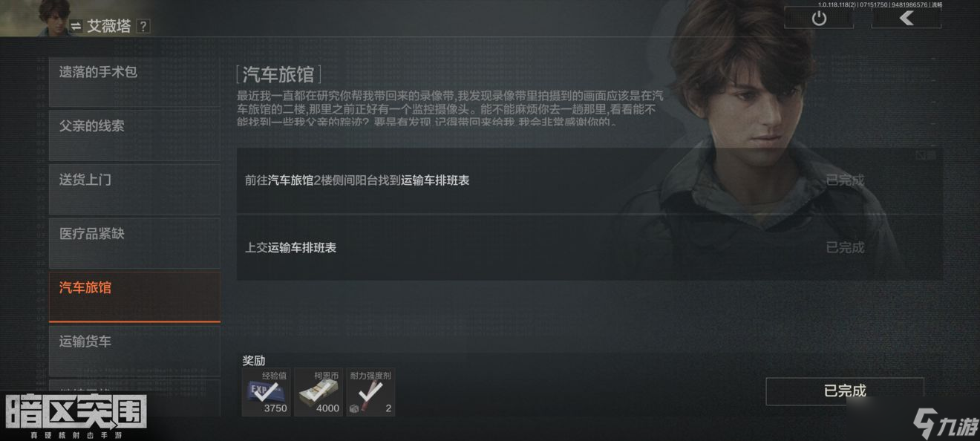Select the 送货上门 quest
Image resolution: width=980 pixels, height=441 pixels.
(134, 189)
